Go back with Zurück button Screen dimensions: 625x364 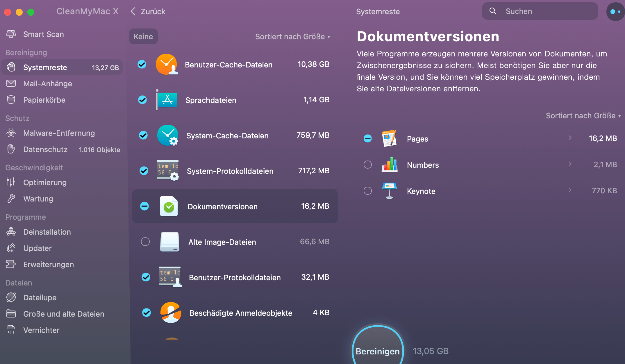148,12
